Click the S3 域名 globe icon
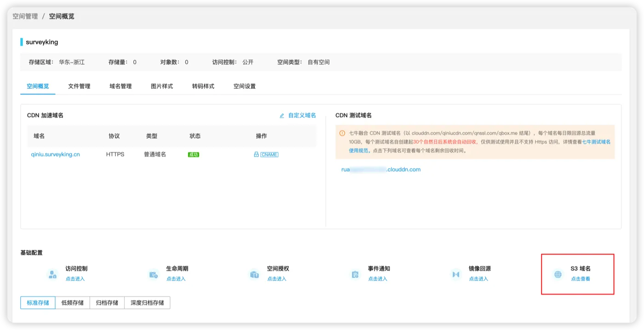 click(x=558, y=275)
